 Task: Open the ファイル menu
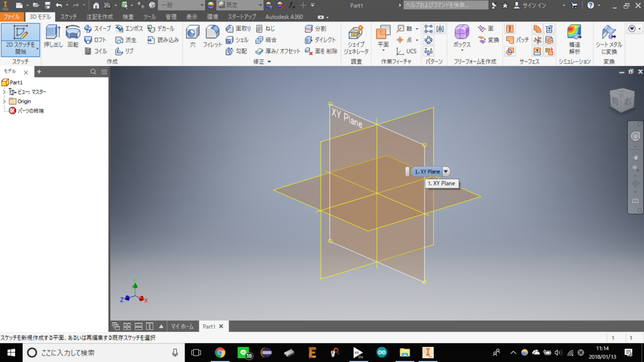[x=12, y=17]
